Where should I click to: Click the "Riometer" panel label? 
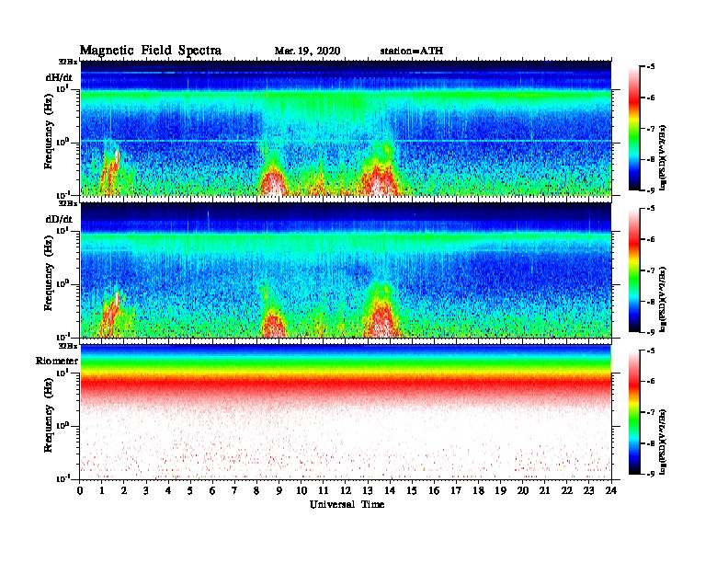point(57,361)
